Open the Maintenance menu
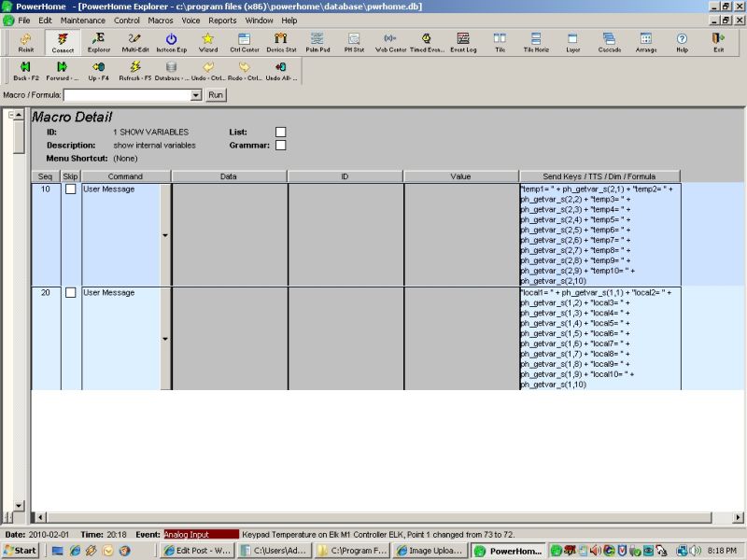Screen dimensions: 747x560 pyautogui.click(x=83, y=21)
